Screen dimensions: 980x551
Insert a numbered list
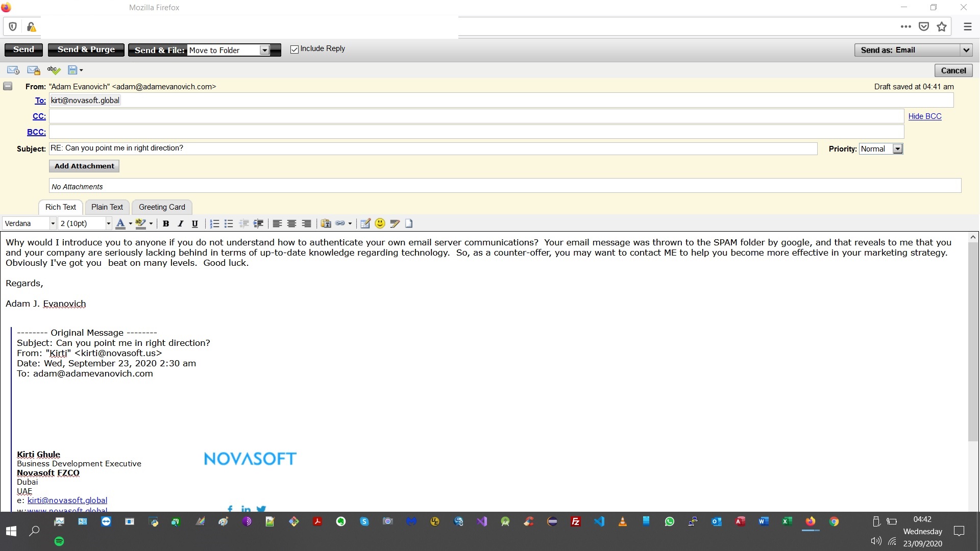coord(214,223)
